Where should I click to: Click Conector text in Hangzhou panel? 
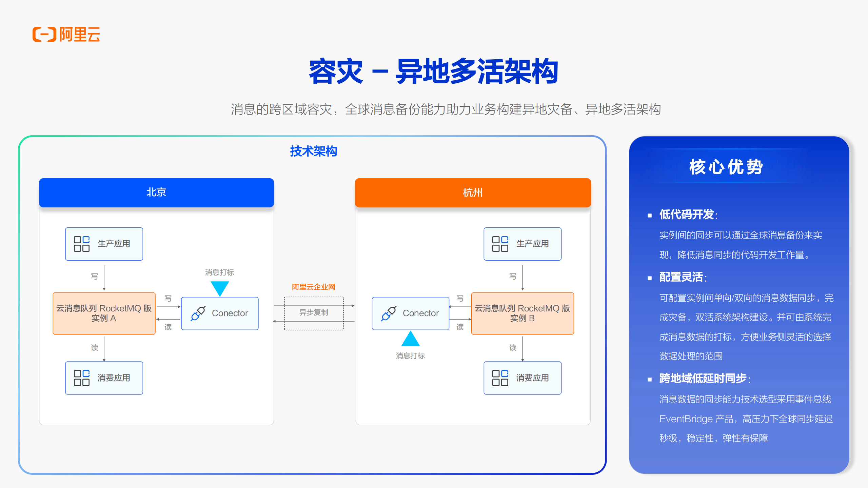tap(421, 313)
